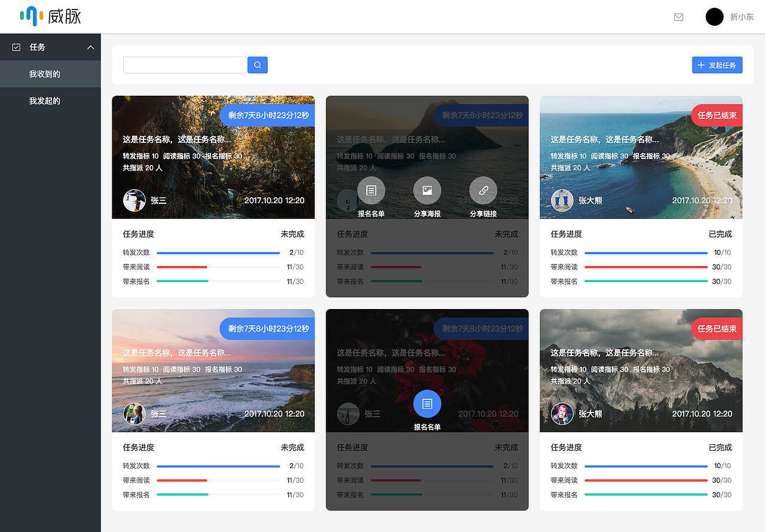
Task: Click 张大熊 name on the beach card
Action: (590, 201)
